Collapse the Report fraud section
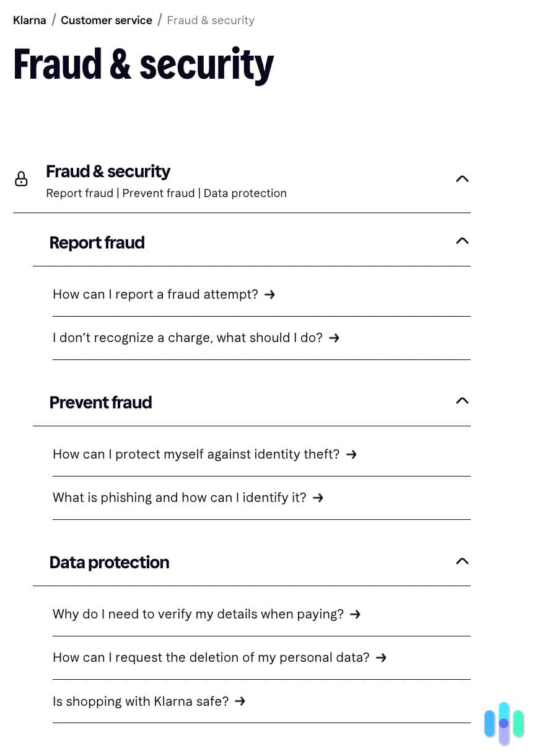534x756 pixels. (462, 241)
